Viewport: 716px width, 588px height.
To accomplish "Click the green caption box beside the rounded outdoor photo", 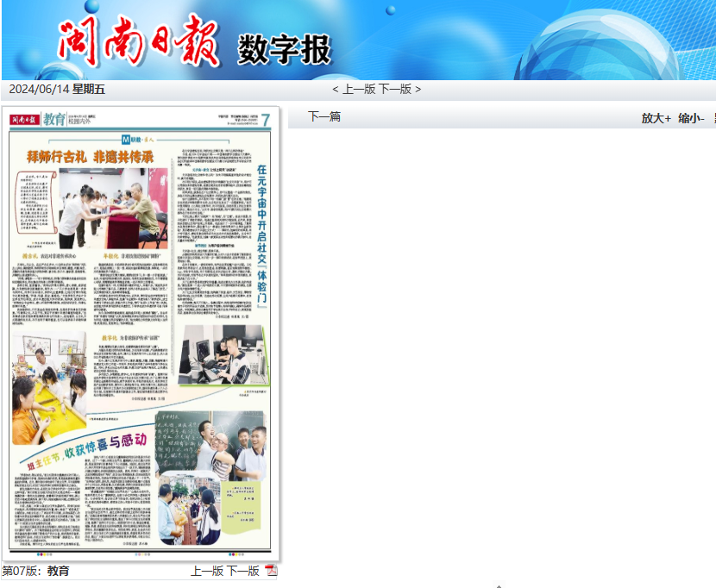I will pos(241,507).
